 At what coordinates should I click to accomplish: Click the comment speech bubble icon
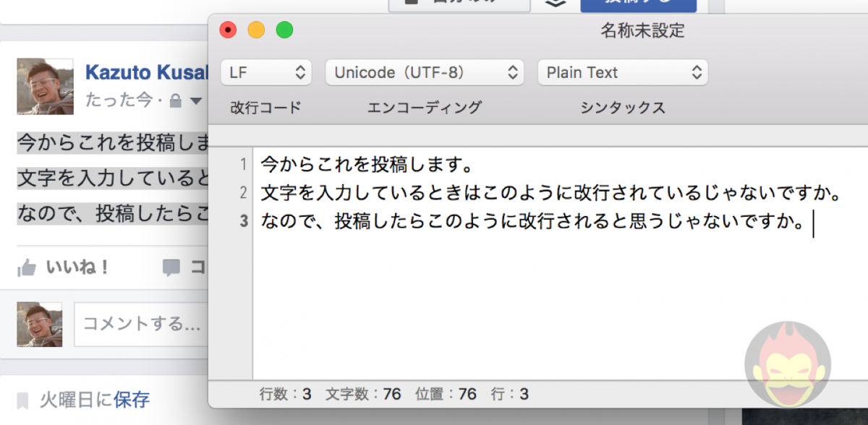(x=171, y=268)
